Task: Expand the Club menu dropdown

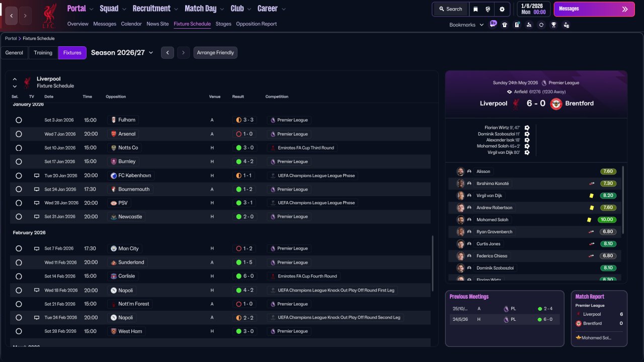Action: click(x=249, y=9)
